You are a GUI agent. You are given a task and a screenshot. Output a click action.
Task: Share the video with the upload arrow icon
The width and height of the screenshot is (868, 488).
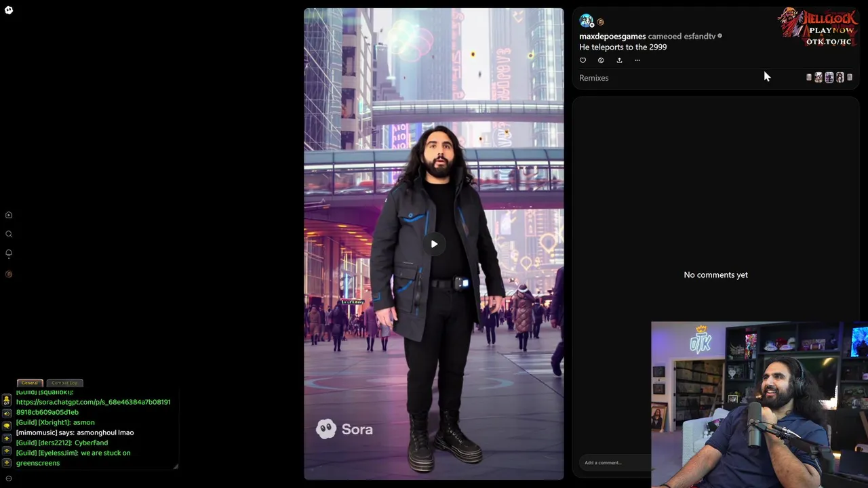(619, 60)
